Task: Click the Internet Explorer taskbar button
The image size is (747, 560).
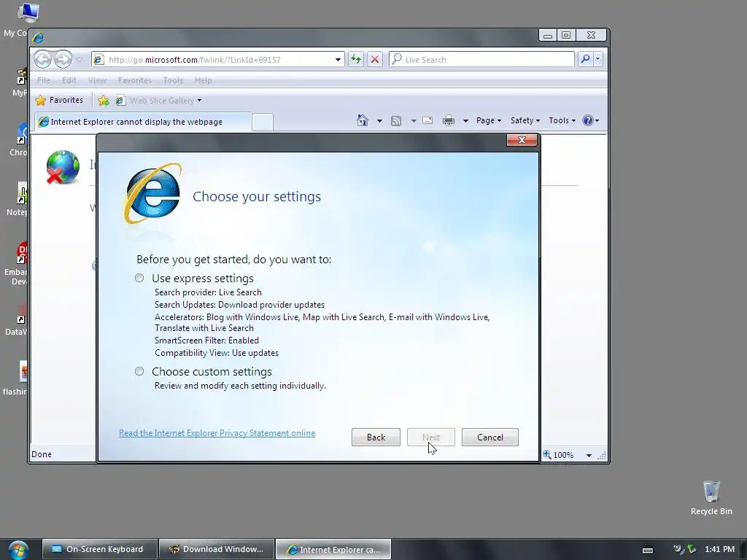Action: (333, 549)
